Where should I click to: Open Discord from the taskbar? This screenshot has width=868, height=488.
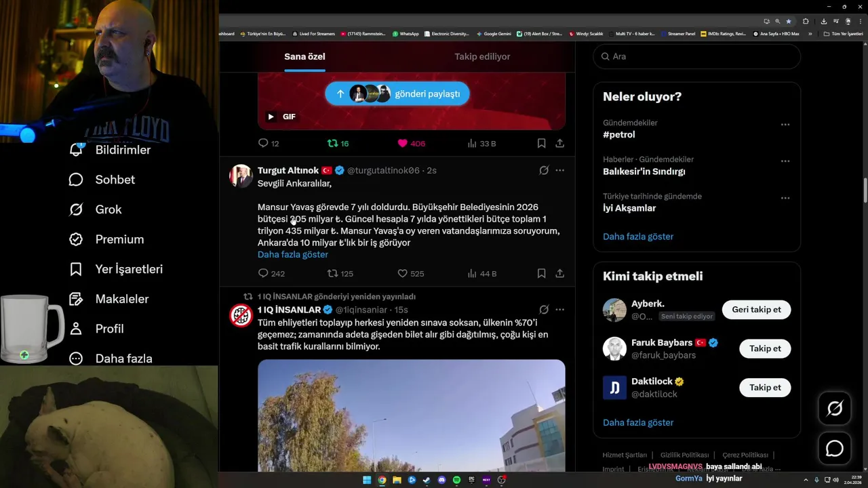pyautogui.click(x=441, y=480)
